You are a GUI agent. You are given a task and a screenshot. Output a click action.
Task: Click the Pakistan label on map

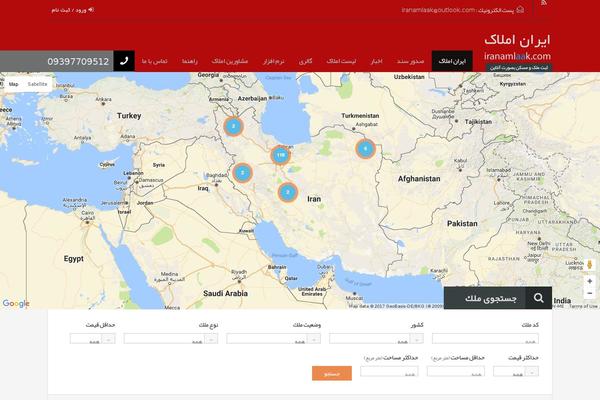462,224
